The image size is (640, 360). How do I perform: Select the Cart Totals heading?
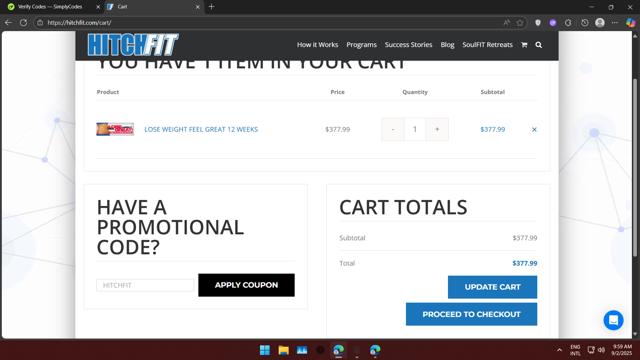pyautogui.click(x=403, y=207)
